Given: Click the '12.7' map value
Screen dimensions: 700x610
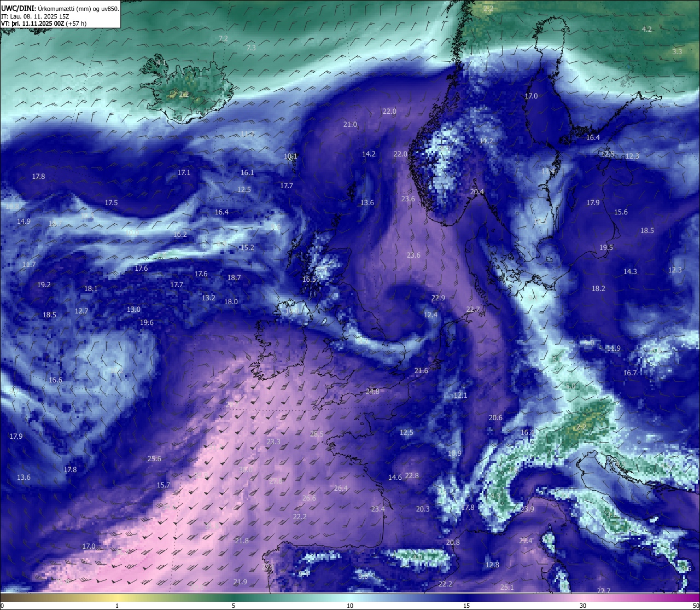Looking at the screenshot, I should [81, 311].
